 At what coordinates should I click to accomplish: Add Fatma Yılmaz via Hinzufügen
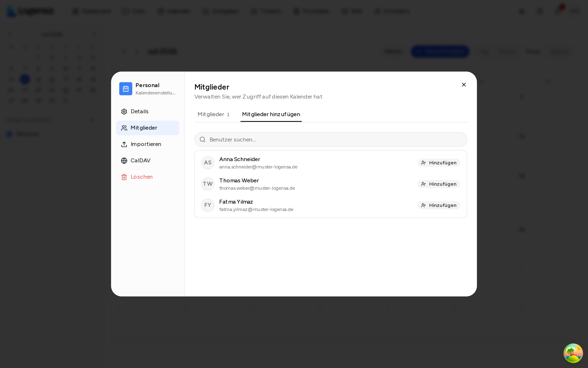coord(439,205)
